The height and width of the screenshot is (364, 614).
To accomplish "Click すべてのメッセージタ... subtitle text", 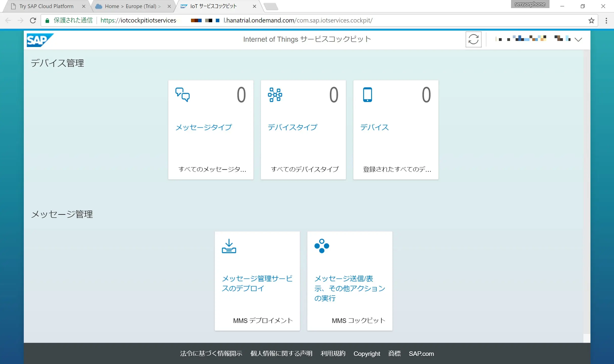I will (x=212, y=169).
